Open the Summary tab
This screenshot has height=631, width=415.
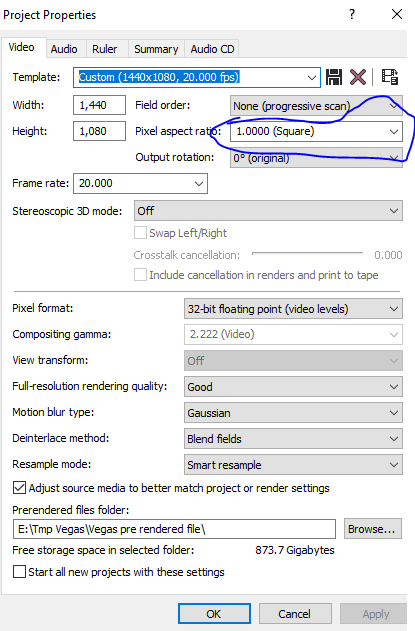(156, 49)
